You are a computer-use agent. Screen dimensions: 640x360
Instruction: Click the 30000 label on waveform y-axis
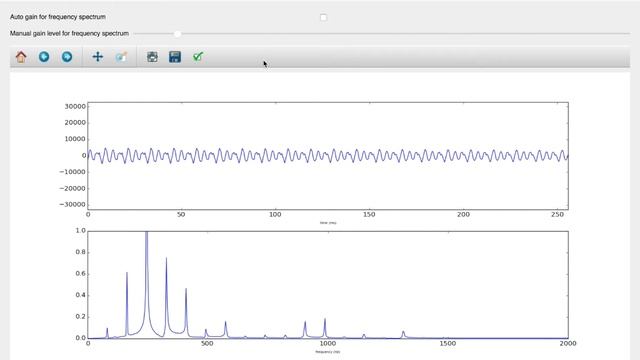(75, 107)
